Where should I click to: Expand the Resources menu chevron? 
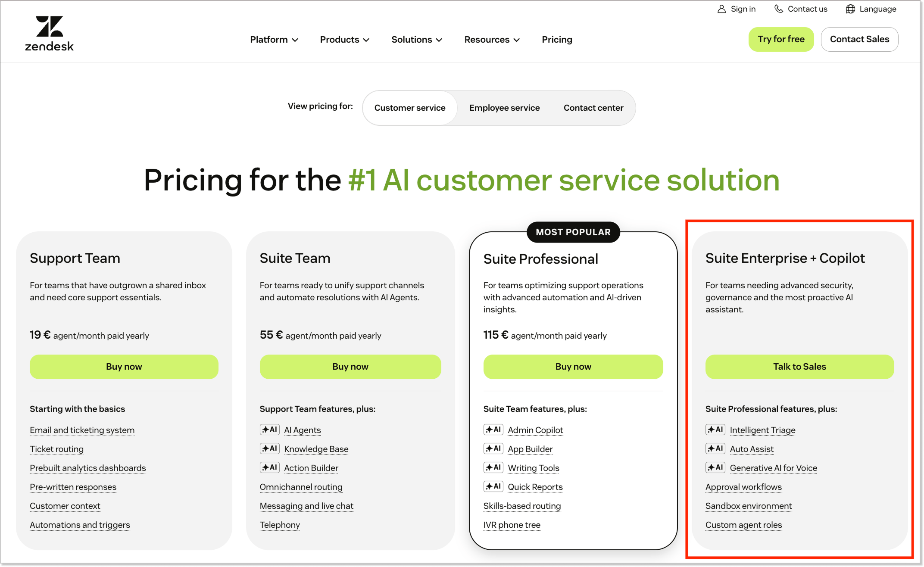(x=517, y=40)
